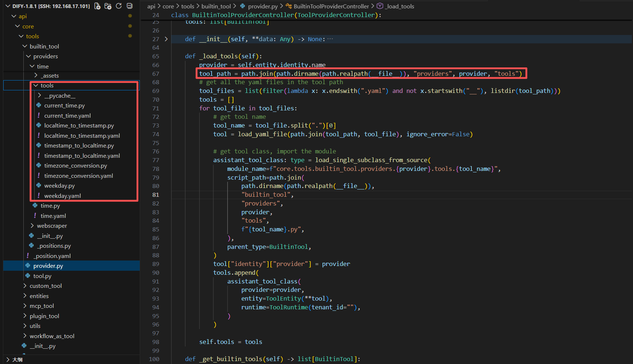Click Python icon next to current_time.py
This screenshot has height=364, width=633.
[39, 105]
